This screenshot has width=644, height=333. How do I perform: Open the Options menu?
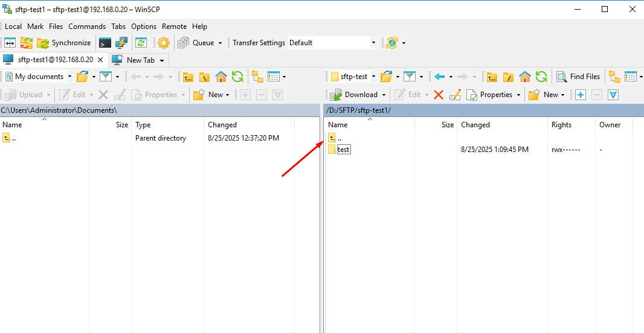point(144,27)
